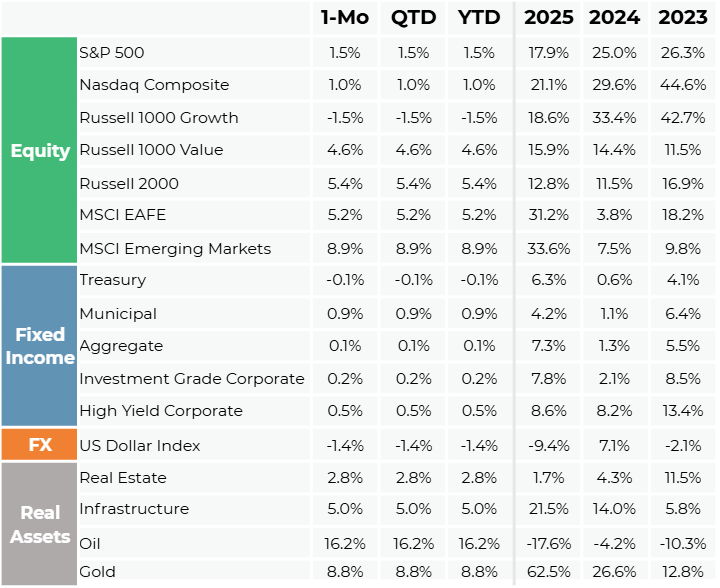Click Oil's 2025 return of -17.6%
Image resolution: width=720 pixels, height=588 pixels.
(x=549, y=541)
